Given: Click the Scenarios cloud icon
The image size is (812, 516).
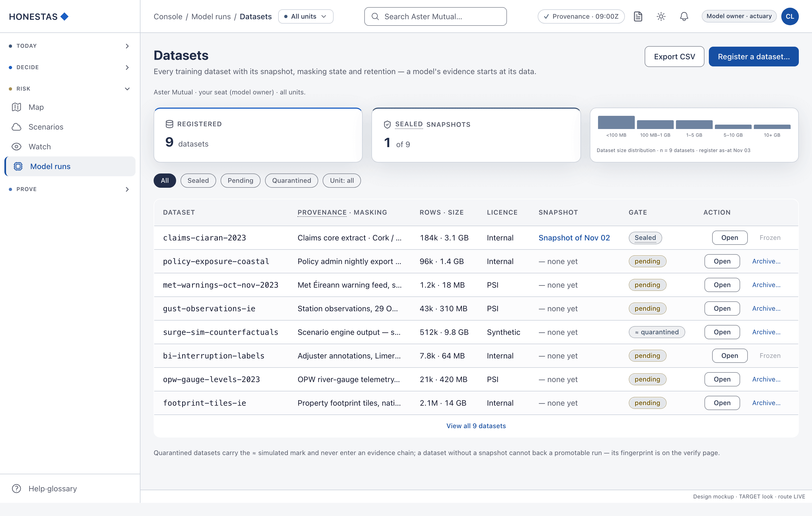Looking at the screenshot, I should pos(16,127).
